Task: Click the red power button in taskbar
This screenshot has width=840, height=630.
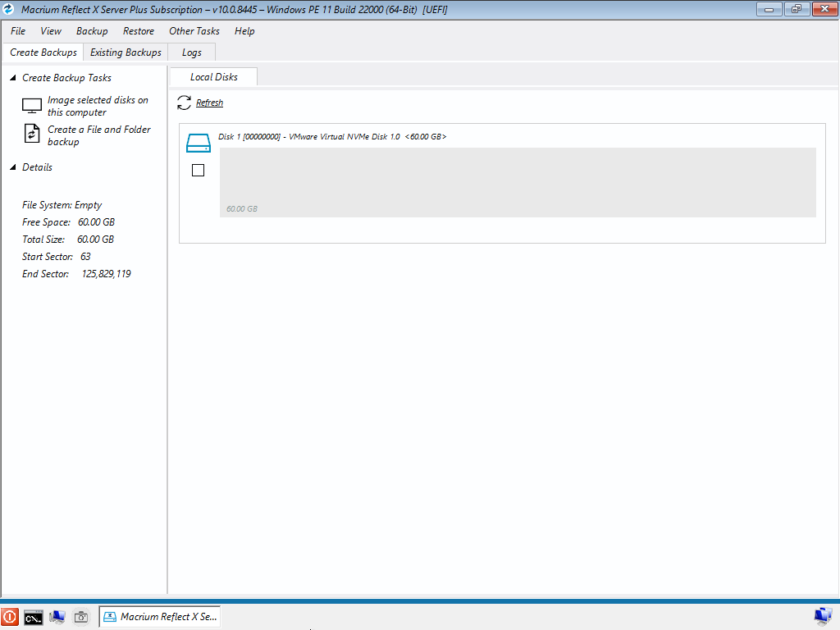Action: pos(10,617)
